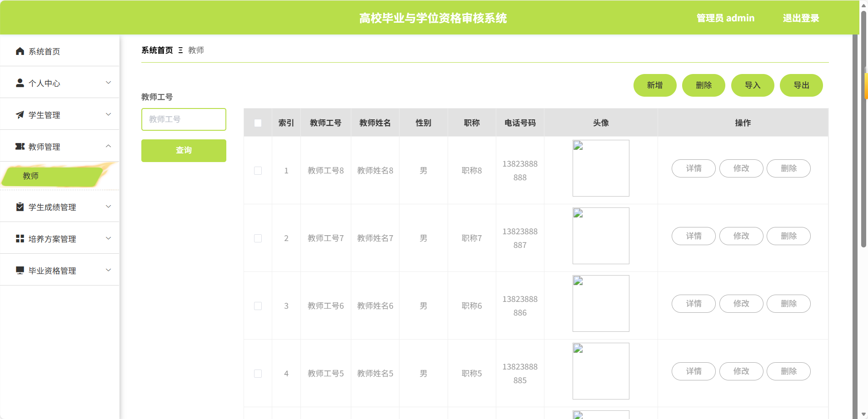Click phone number cell 13823888888
The height and width of the screenshot is (419, 868).
(x=520, y=171)
